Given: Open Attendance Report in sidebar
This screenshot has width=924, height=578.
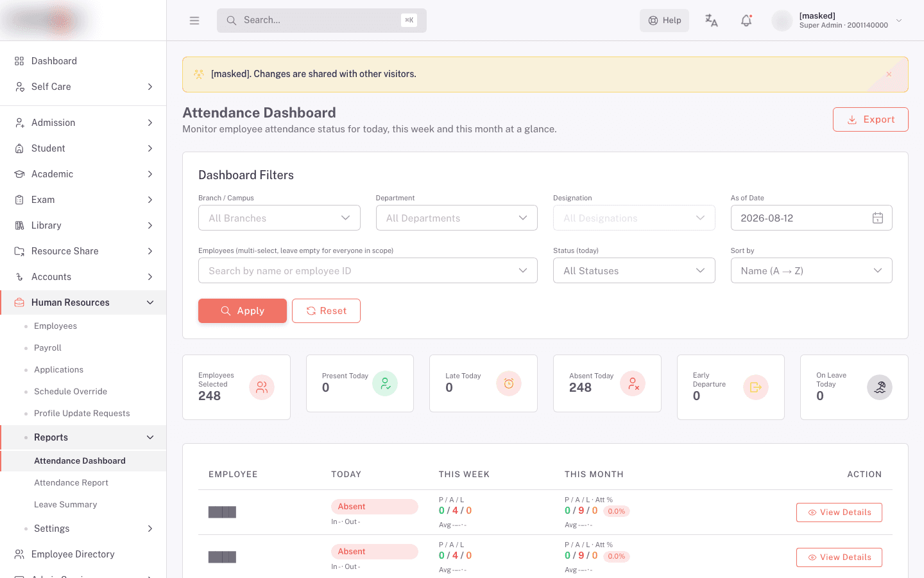Looking at the screenshot, I should pyautogui.click(x=71, y=483).
